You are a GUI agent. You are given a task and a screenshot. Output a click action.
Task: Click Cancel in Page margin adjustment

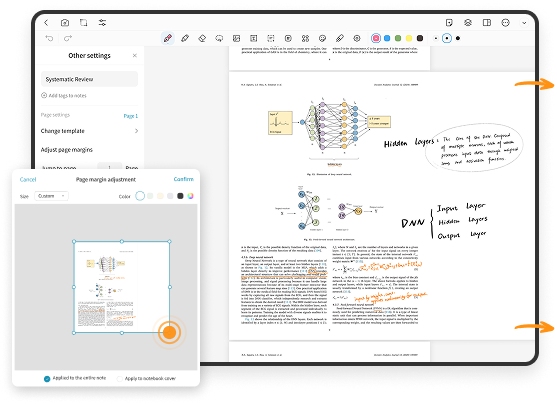point(28,179)
